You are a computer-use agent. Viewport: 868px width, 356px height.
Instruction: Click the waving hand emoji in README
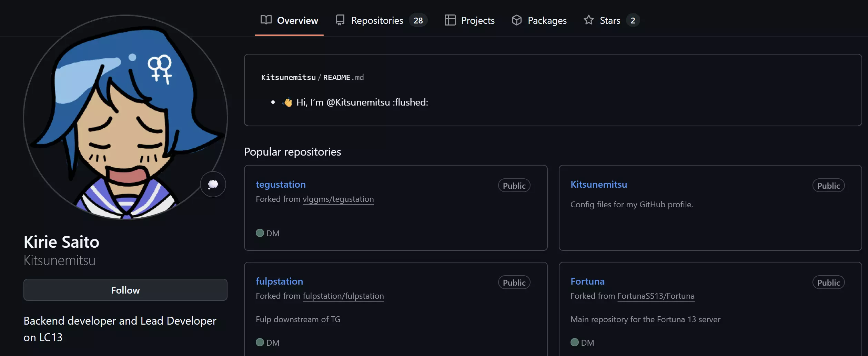click(287, 102)
